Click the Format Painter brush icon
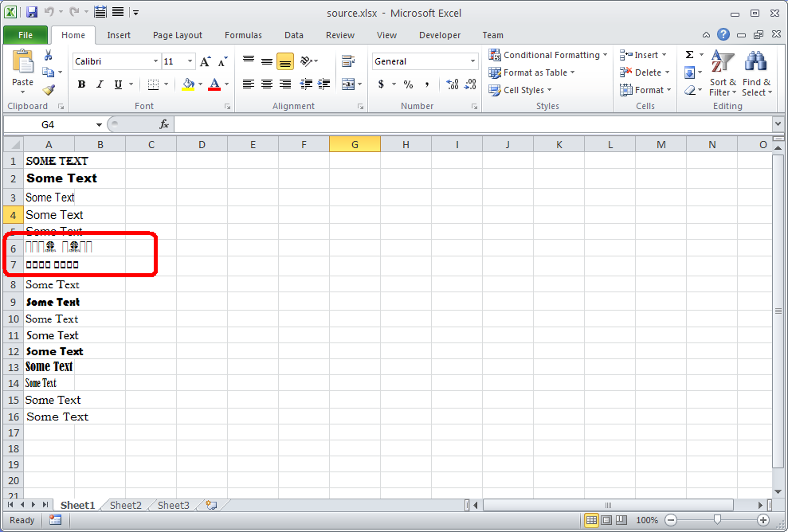The height and width of the screenshot is (532, 788). 49,90
